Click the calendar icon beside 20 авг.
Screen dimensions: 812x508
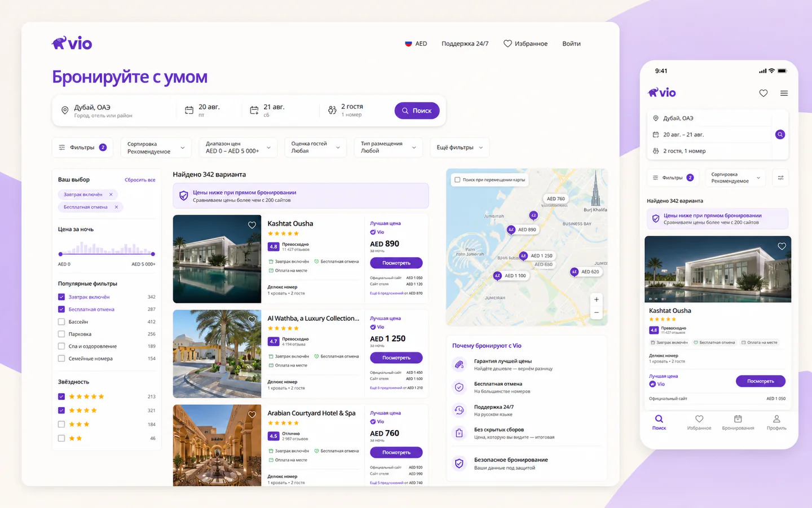coord(189,111)
